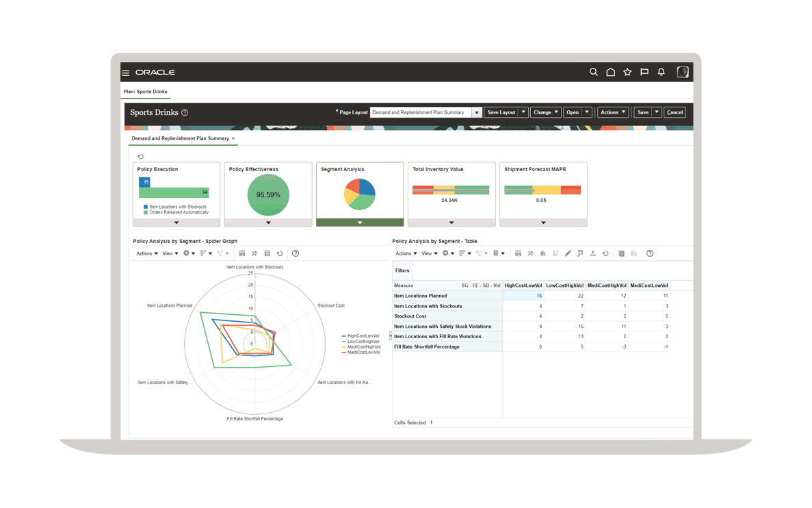This screenshot has width=812, height=508.
Task: Click export icon in table toolbar
Action: click(592, 253)
